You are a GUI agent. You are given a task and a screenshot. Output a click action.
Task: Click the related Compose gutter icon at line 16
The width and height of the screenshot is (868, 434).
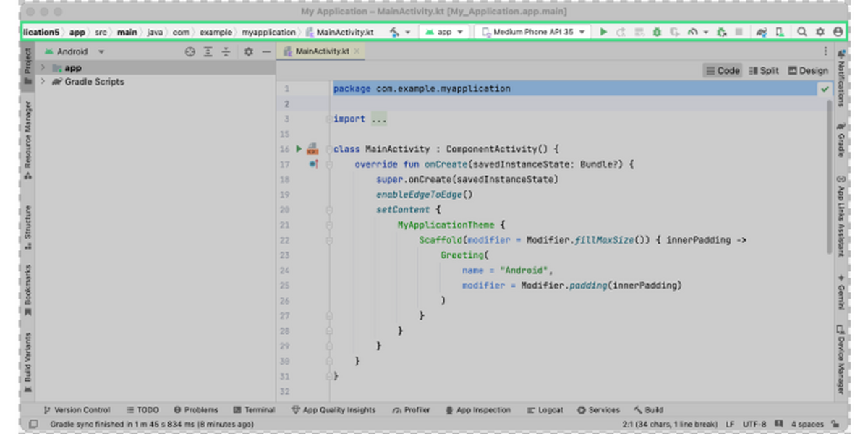312,149
